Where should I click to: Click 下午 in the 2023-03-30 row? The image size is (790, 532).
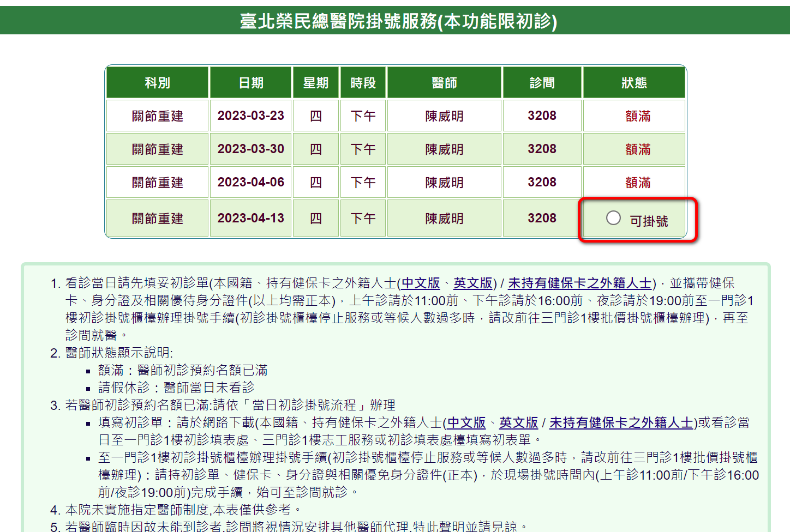coord(363,149)
